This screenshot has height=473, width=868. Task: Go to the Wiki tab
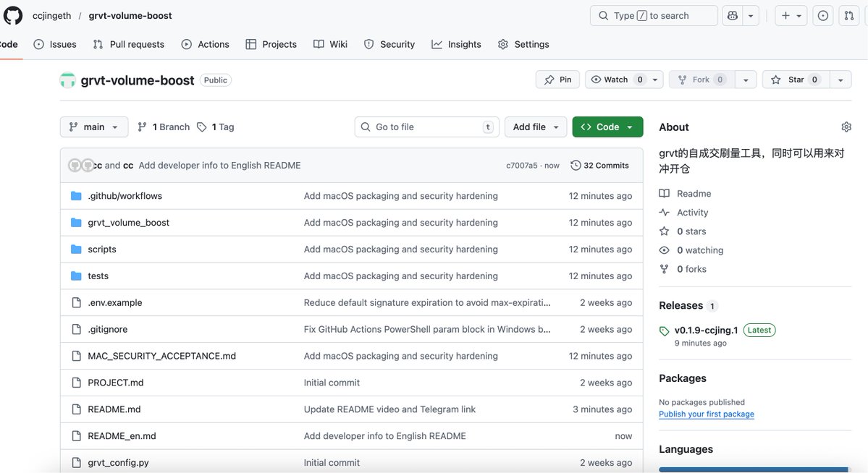pos(331,44)
